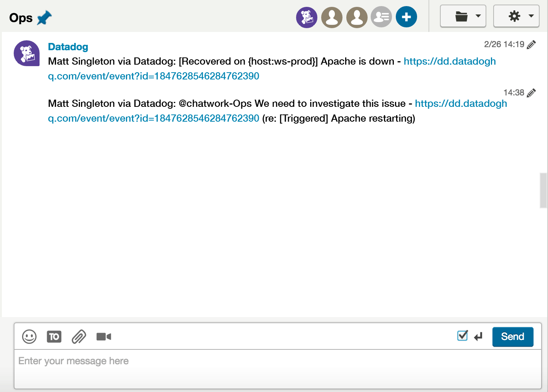548x392 pixels.
Task: Open the settings gear dropdown
Action: tap(515, 16)
